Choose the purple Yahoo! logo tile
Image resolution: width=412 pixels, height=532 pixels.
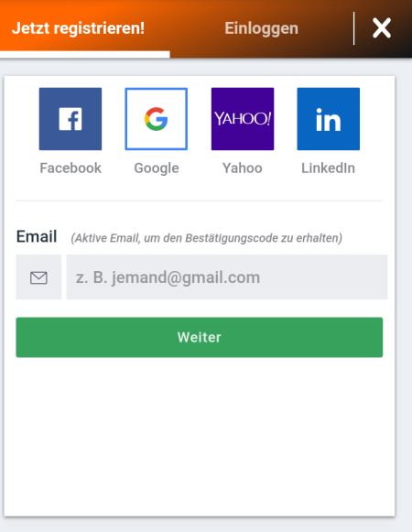pos(243,119)
